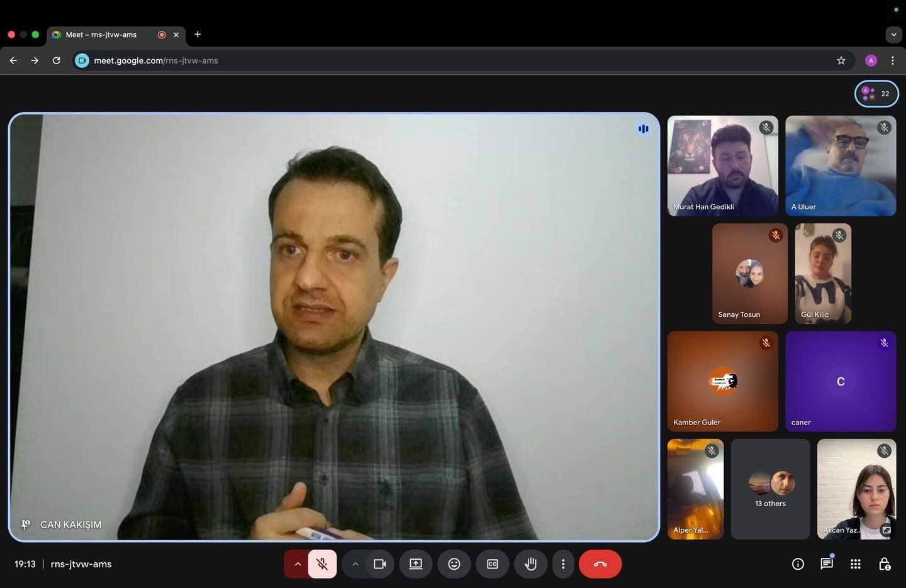
Task: Show the 22 participants list
Action: pos(876,94)
